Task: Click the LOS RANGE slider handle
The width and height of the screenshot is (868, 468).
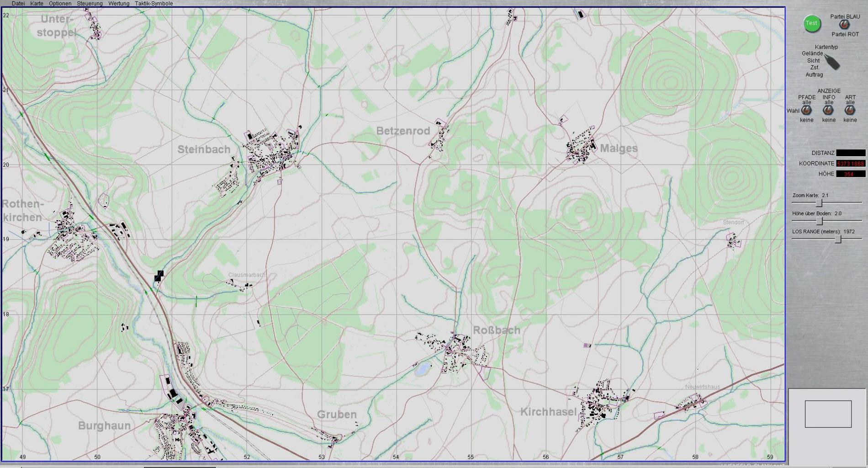Action: click(838, 239)
